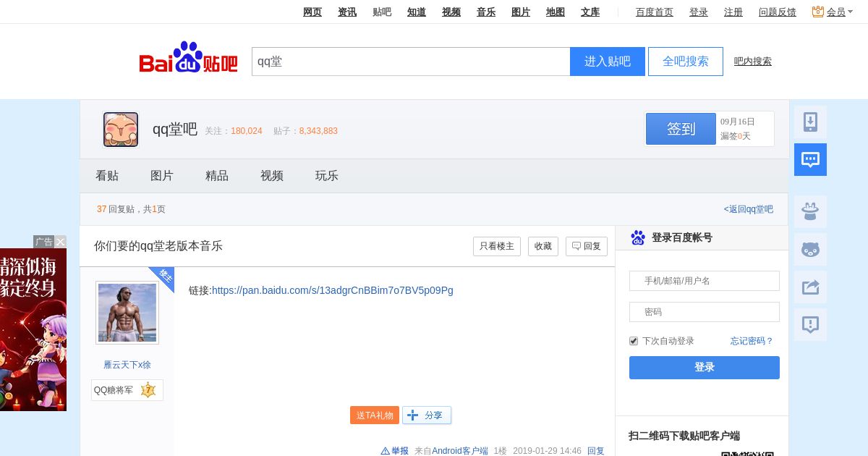Click the 忘记密码? link
The height and width of the screenshot is (456, 868).
point(752,341)
